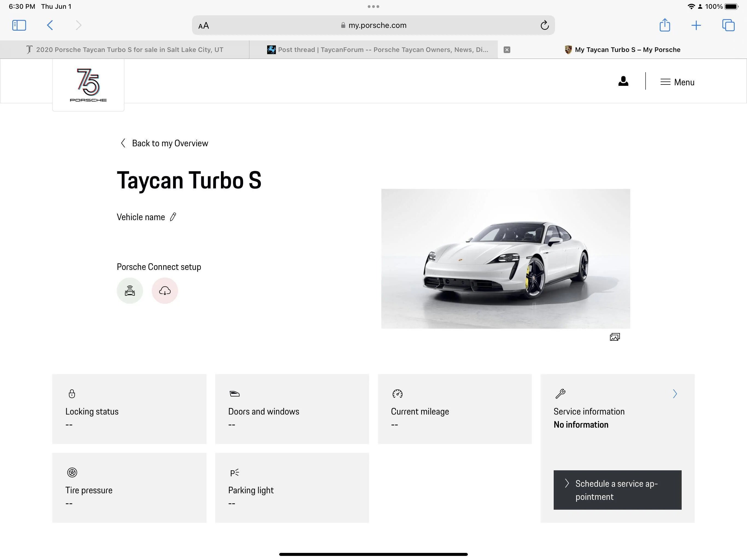The height and width of the screenshot is (560, 747).
Task: Open the white Taycan vehicle image
Action: point(506,259)
